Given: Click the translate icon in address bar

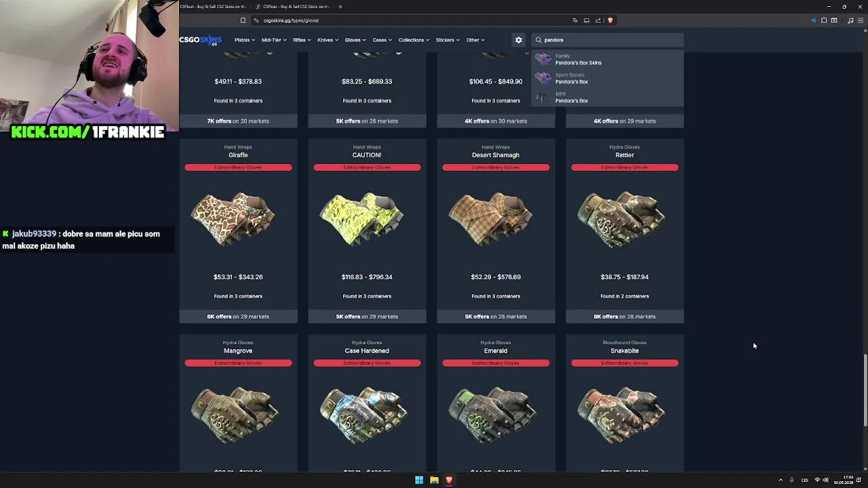Looking at the screenshot, I should [575, 20].
